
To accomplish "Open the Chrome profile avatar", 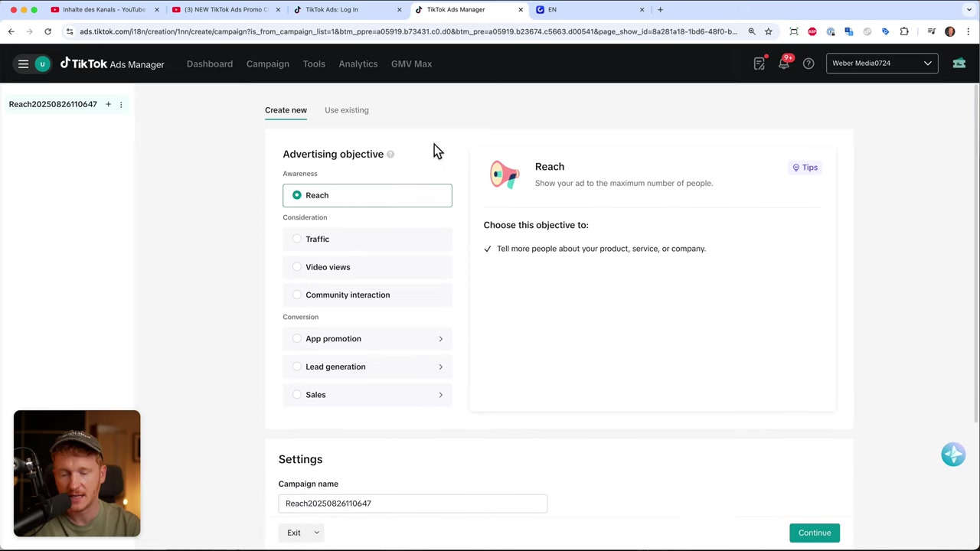I will click(950, 31).
